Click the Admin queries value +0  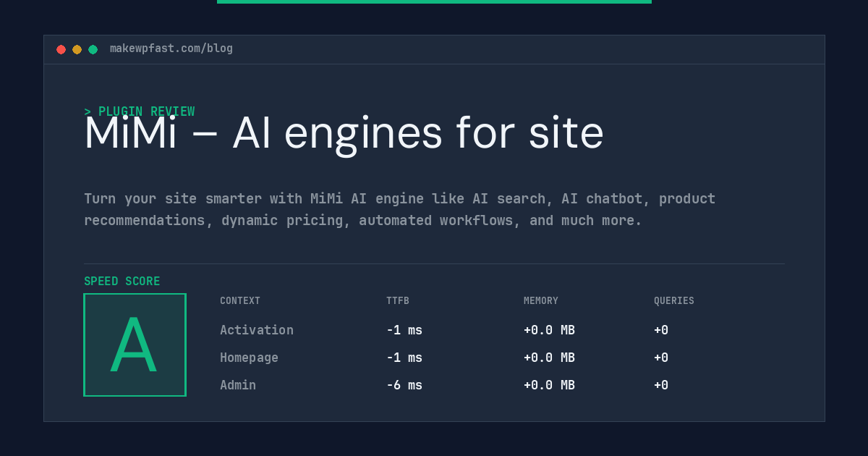[x=661, y=385]
